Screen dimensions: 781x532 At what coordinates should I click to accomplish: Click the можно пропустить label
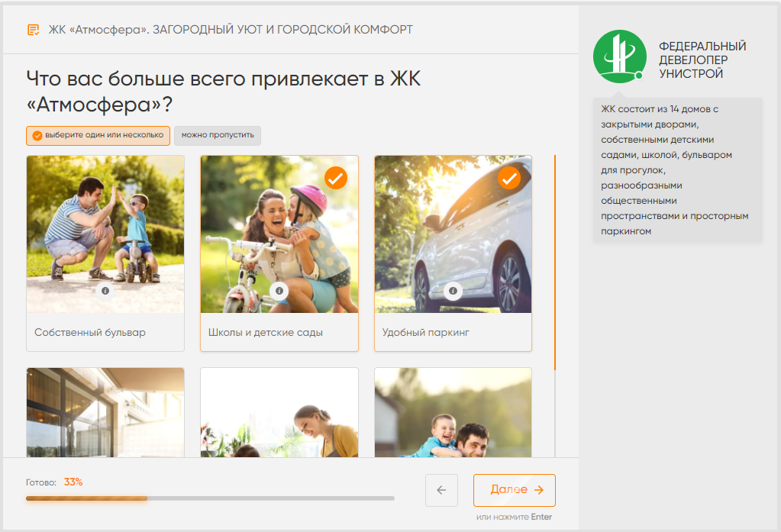(x=218, y=136)
